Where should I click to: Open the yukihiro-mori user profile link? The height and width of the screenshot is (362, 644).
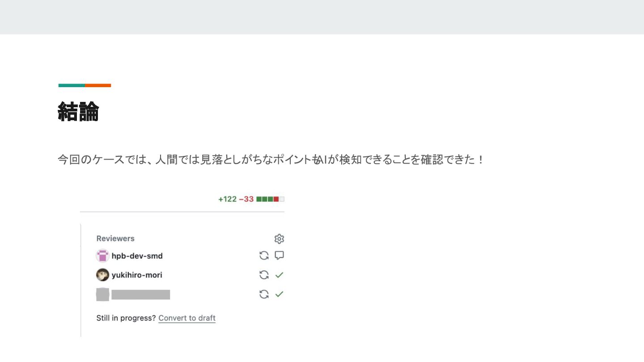coord(137,275)
